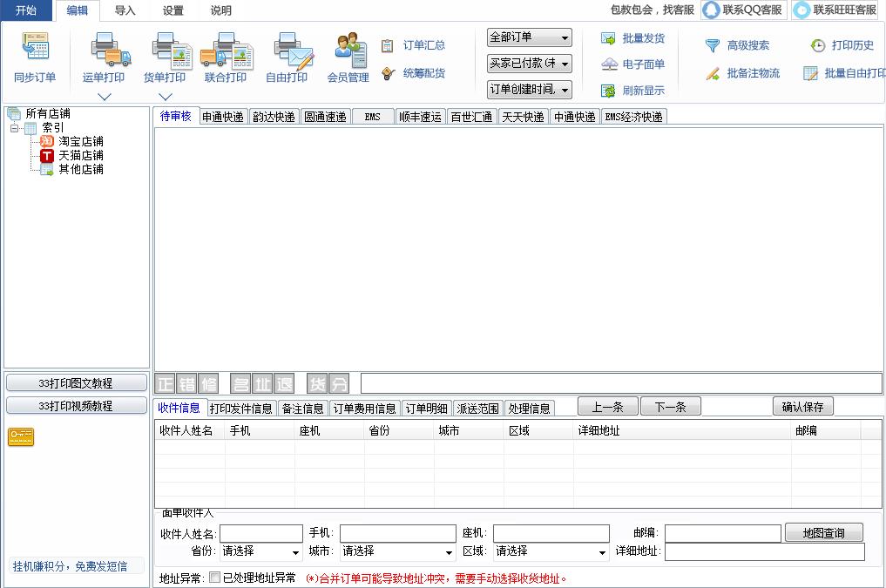Click the 修 status icon button

point(208,384)
